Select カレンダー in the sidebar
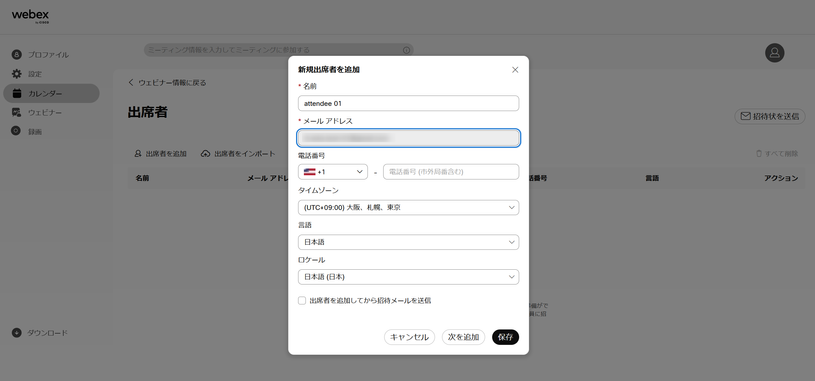The width and height of the screenshot is (815, 381). pos(51,94)
